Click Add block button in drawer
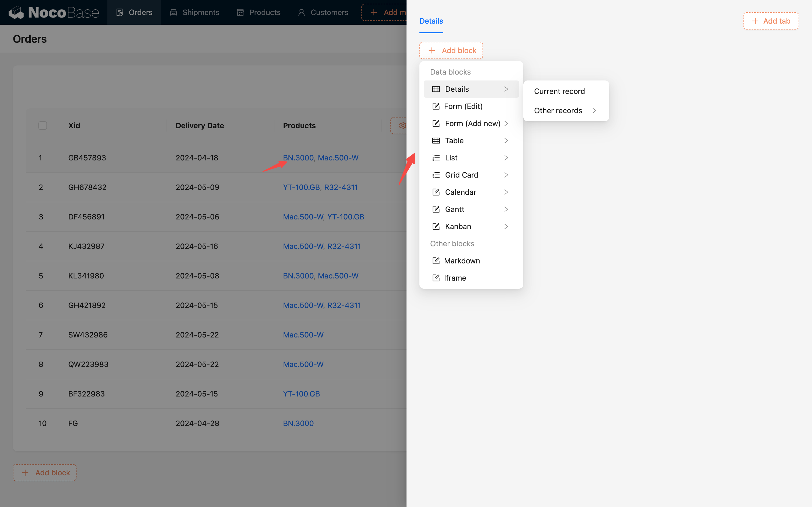Screen dimensions: 812x507 451,50
